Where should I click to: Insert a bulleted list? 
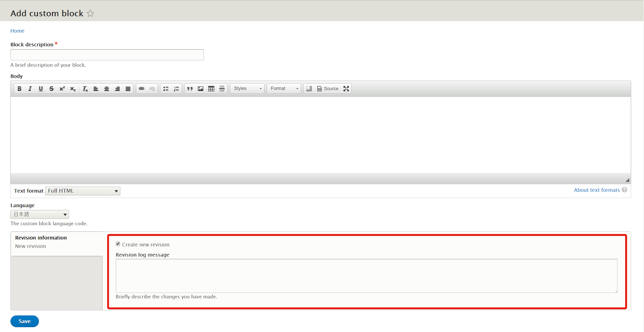pos(166,89)
